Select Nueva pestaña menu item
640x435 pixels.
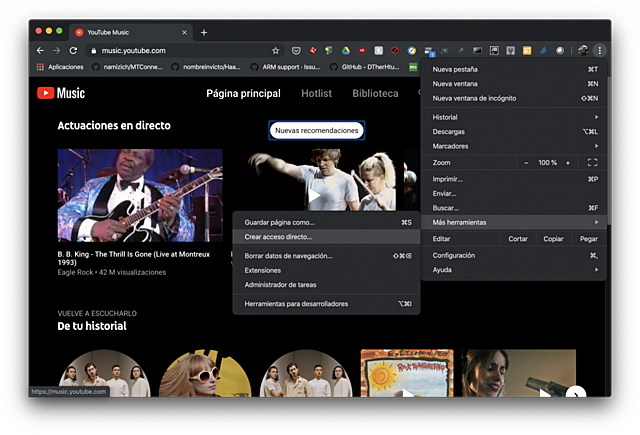tap(513, 69)
